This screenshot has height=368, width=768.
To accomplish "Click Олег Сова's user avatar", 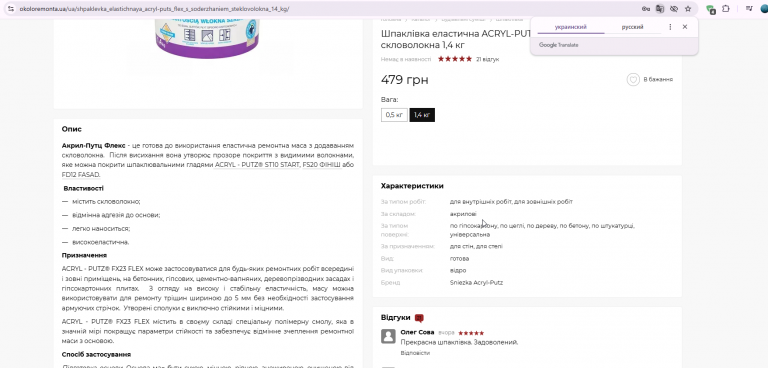I will (x=388, y=336).
